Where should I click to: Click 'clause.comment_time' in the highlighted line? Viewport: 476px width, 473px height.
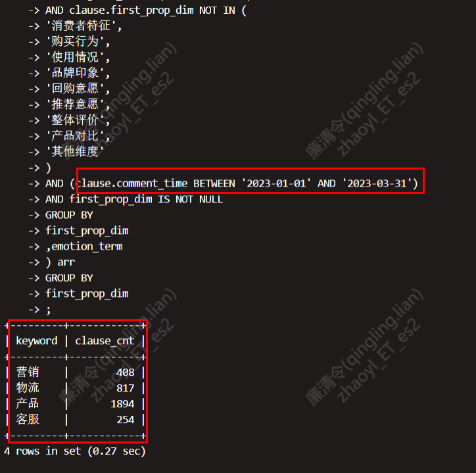pyautogui.click(x=131, y=183)
